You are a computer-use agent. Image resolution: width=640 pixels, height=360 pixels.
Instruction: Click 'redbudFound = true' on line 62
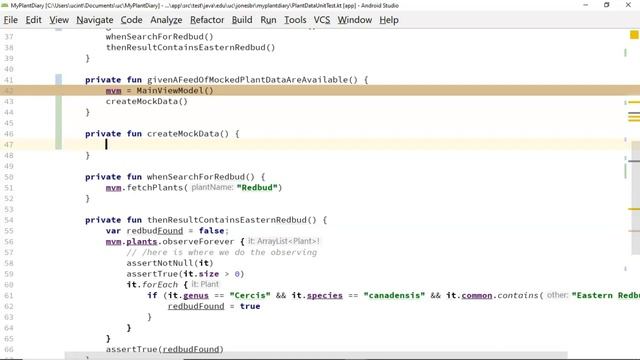[214, 306]
